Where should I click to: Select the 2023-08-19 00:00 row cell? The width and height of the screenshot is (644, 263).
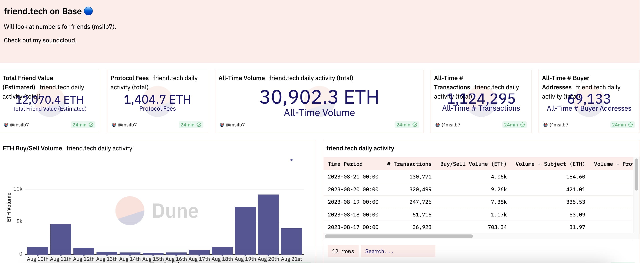[x=353, y=202]
